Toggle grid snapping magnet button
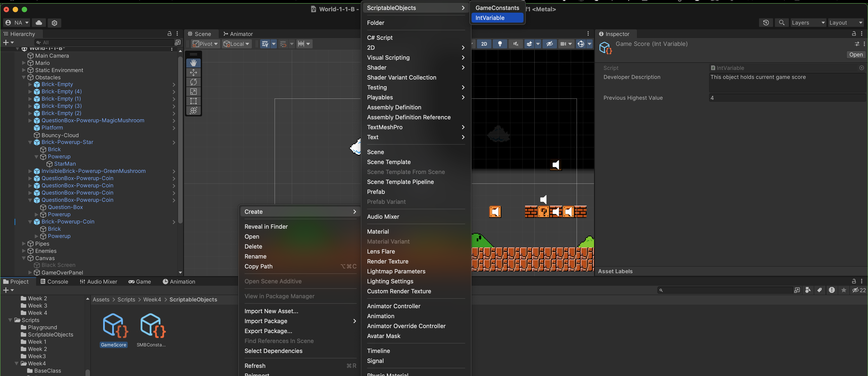 click(x=283, y=44)
